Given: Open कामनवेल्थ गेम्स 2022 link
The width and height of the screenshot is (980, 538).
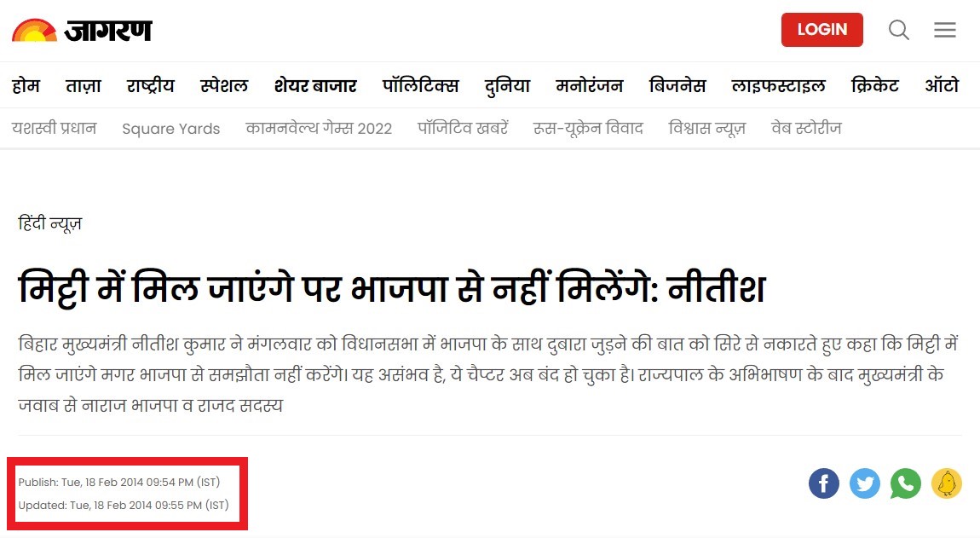Looking at the screenshot, I should tap(319, 128).
